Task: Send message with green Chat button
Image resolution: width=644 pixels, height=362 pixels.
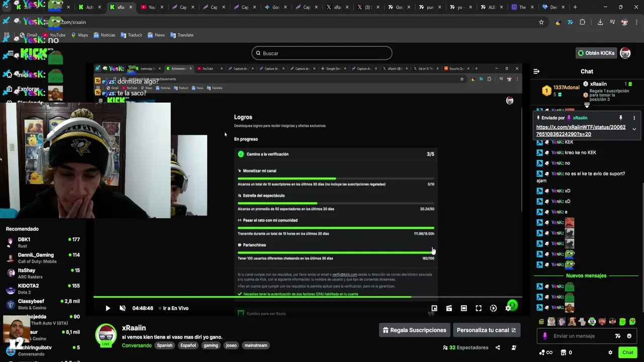Action: pyautogui.click(x=627, y=352)
